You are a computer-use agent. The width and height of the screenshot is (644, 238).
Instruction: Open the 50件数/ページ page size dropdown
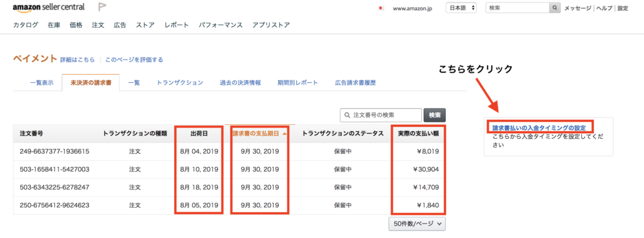point(417,224)
